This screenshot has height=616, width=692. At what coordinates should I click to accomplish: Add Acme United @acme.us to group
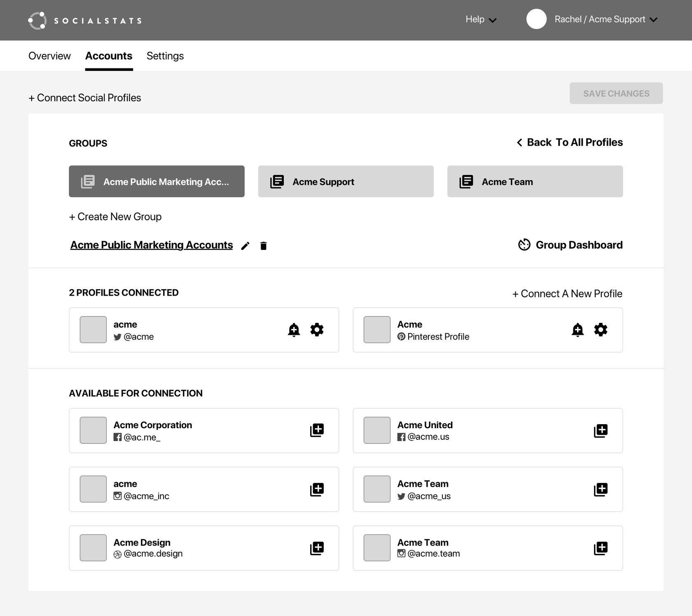click(601, 431)
